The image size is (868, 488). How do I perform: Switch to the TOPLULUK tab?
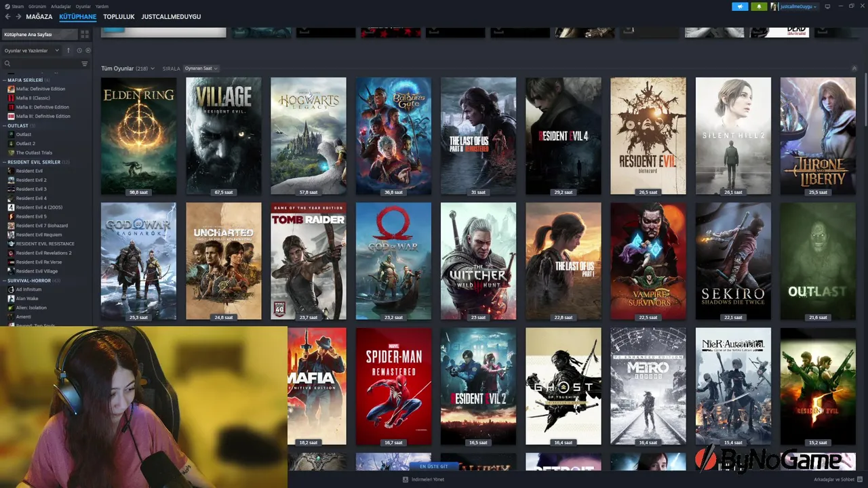119,16
